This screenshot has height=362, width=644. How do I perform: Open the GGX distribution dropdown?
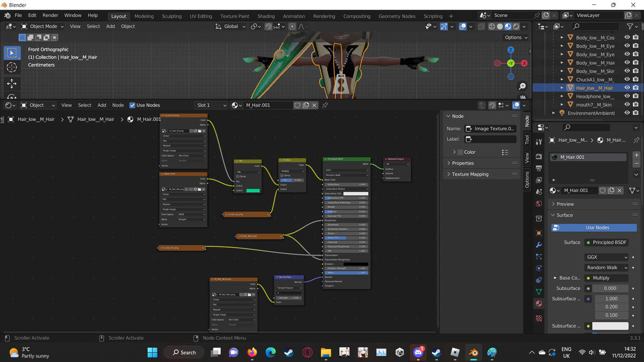click(606, 257)
